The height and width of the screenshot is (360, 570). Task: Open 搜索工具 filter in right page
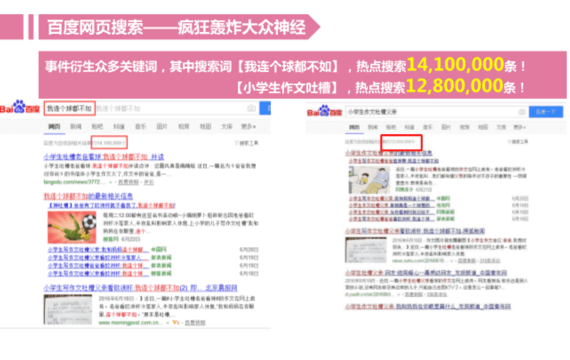(x=518, y=142)
